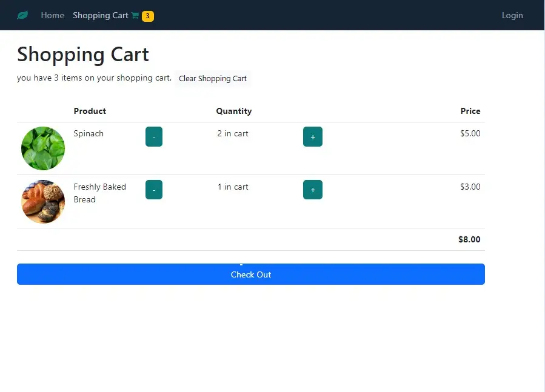Image resolution: width=545 pixels, height=392 pixels.
Task: Increase Freshly Baked Bread quantity
Action: coord(313,190)
